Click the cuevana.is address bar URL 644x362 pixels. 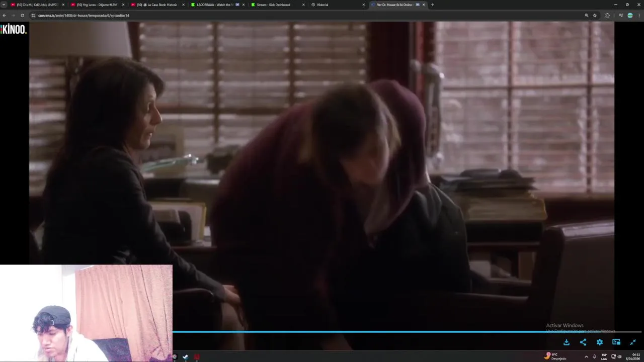(84, 16)
